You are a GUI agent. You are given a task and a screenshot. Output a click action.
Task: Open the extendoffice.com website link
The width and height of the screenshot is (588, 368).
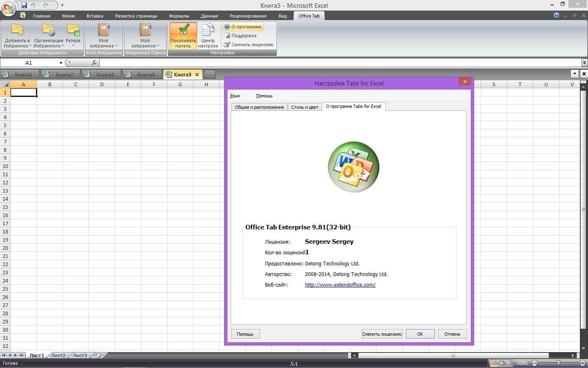tap(340, 285)
